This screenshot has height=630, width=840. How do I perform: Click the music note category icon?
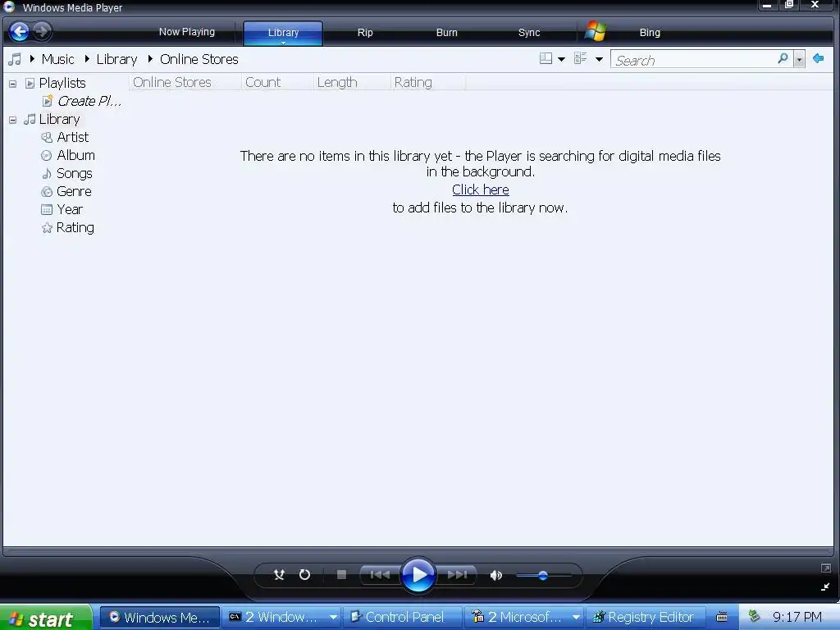(x=15, y=59)
